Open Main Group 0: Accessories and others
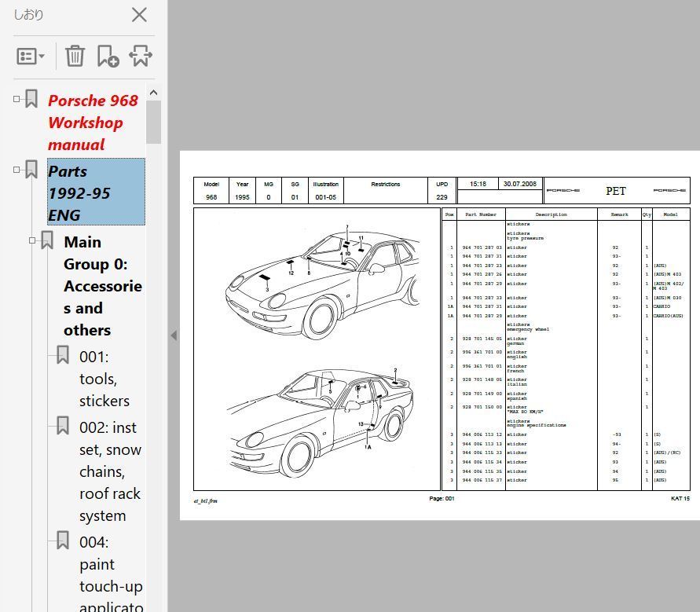700x612 pixels. tap(103, 286)
